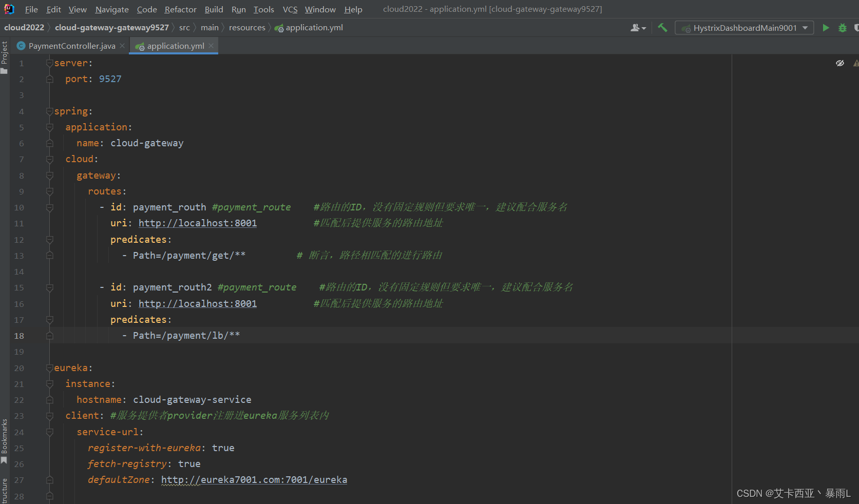
Task: Open the VCS menu
Action: pos(290,9)
